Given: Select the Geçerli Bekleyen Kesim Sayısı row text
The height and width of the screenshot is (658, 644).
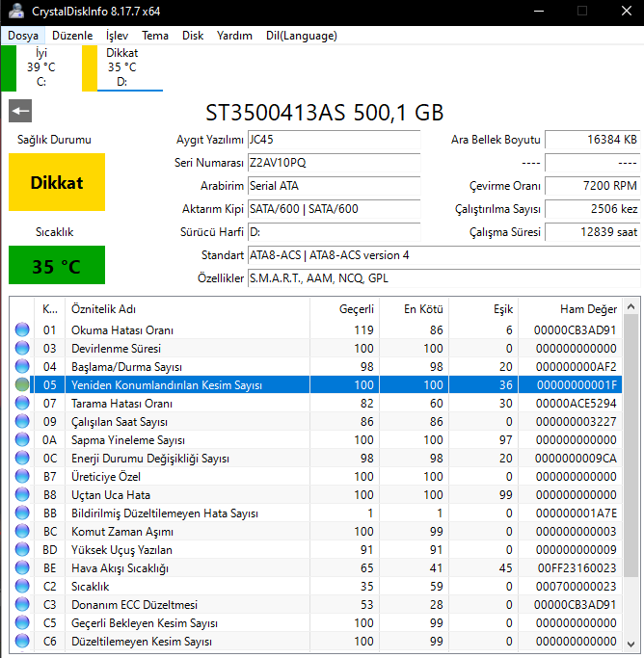Looking at the screenshot, I should [x=145, y=623].
